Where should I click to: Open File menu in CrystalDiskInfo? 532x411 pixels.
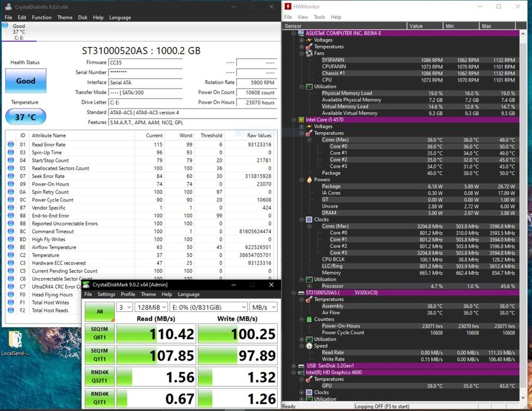click(x=8, y=17)
